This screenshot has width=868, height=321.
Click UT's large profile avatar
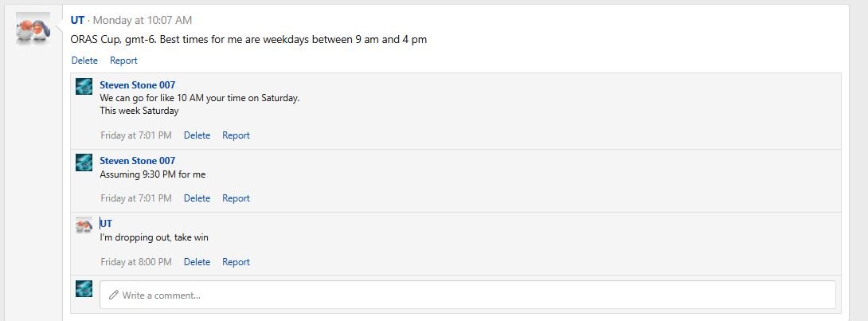[33, 29]
